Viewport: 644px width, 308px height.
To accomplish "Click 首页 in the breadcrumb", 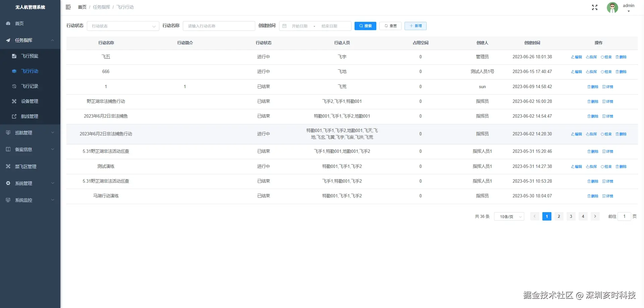I will pyautogui.click(x=82, y=7).
